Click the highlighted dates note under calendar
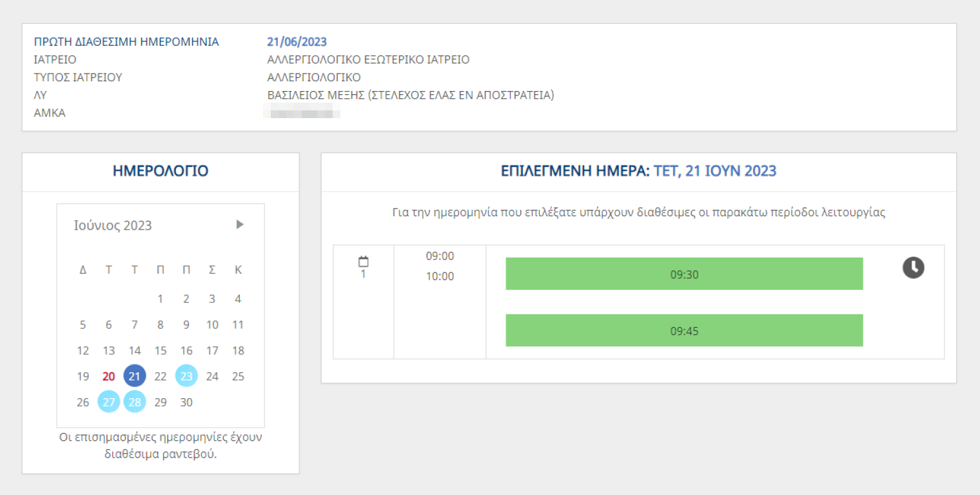980x495 pixels. (x=161, y=445)
